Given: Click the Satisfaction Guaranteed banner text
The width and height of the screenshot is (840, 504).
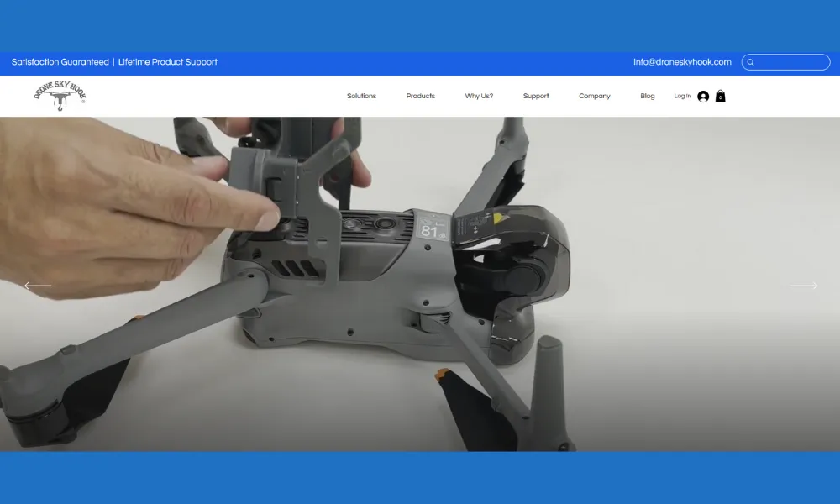Looking at the screenshot, I should pos(60,62).
